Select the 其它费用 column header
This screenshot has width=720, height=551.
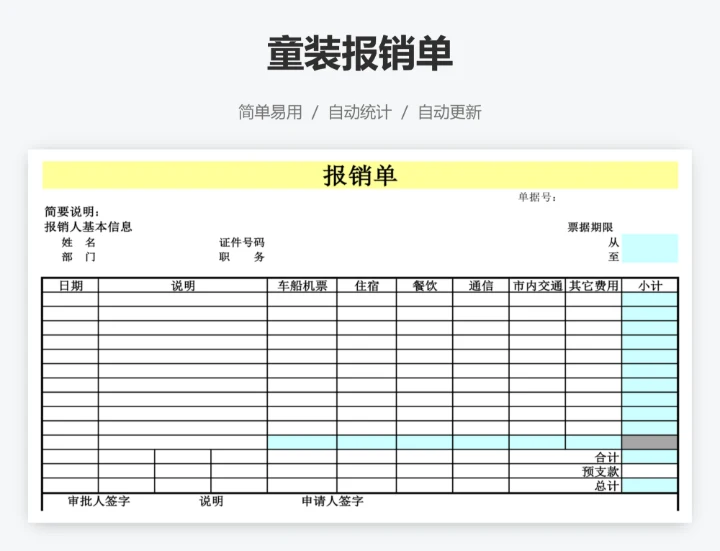point(593,286)
